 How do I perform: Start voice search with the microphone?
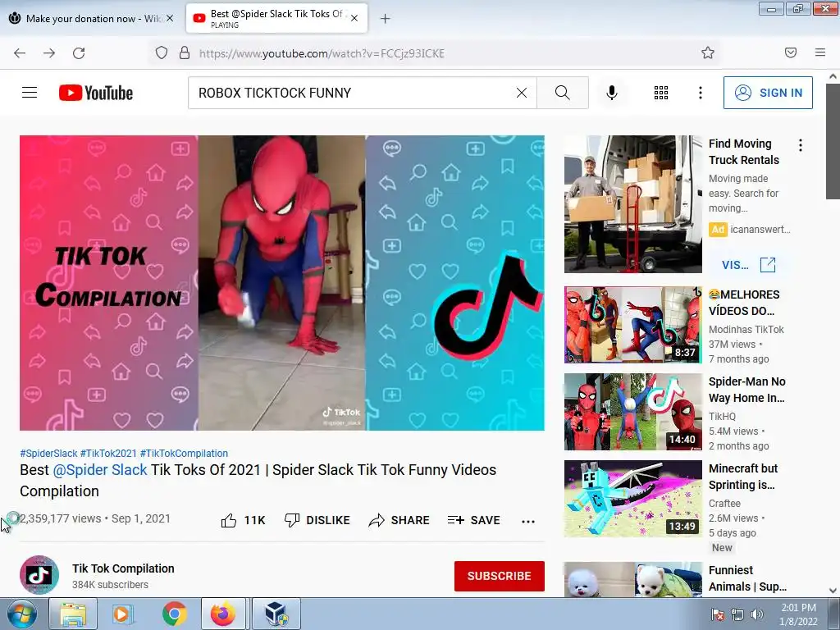click(612, 93)
